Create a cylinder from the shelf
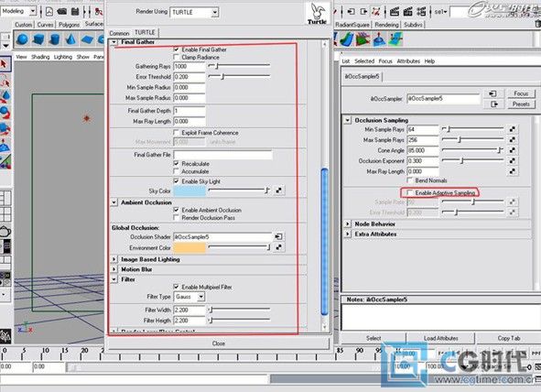The width and height of the screenshot is (541, 392). pyautogui.click(x=55, y=39)
